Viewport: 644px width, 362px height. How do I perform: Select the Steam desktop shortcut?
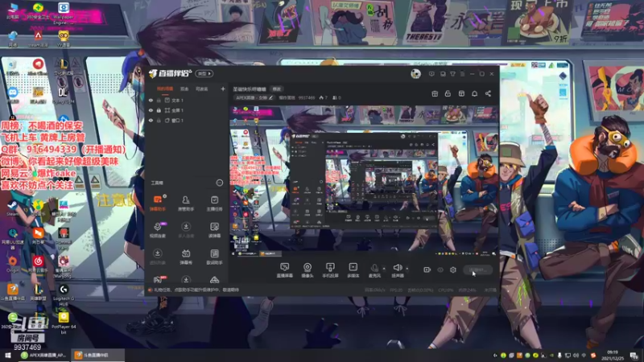pos(12,208)
